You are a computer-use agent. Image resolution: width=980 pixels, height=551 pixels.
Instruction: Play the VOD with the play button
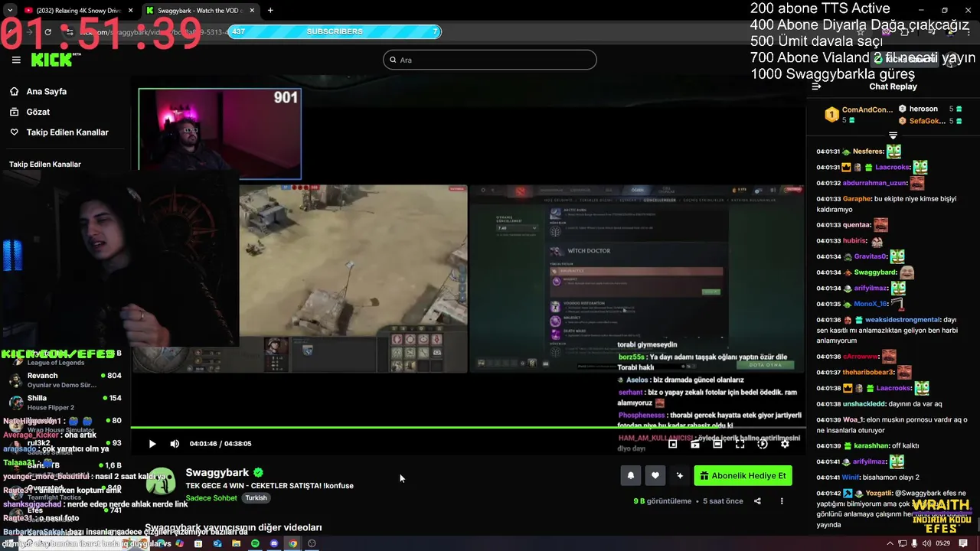[x=152, y=444]
